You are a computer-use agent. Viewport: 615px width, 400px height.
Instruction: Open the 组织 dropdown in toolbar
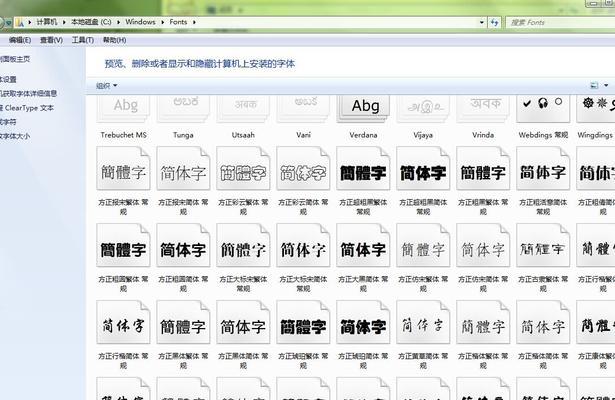[x=106, y=86]
